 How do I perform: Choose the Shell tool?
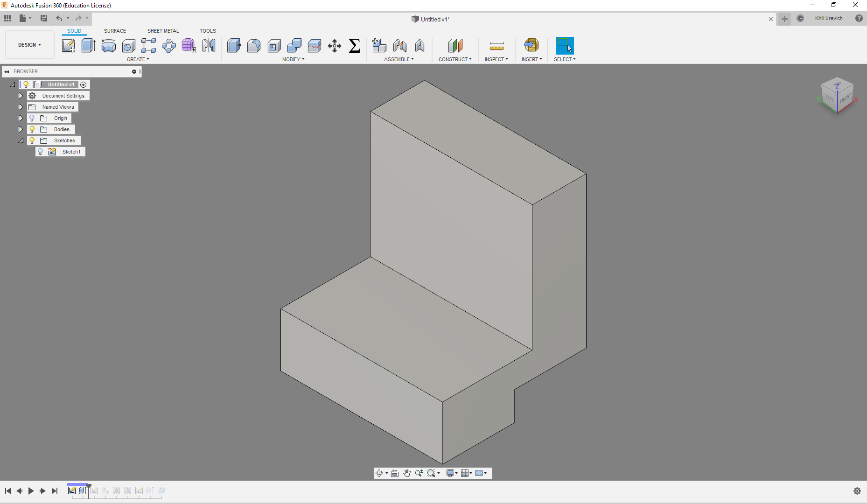point(274,46)
